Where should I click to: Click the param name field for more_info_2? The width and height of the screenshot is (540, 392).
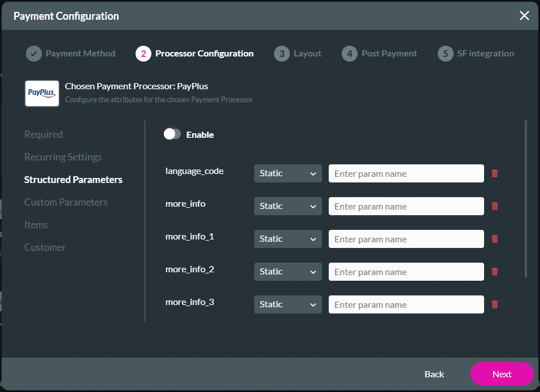coord(406,272)
